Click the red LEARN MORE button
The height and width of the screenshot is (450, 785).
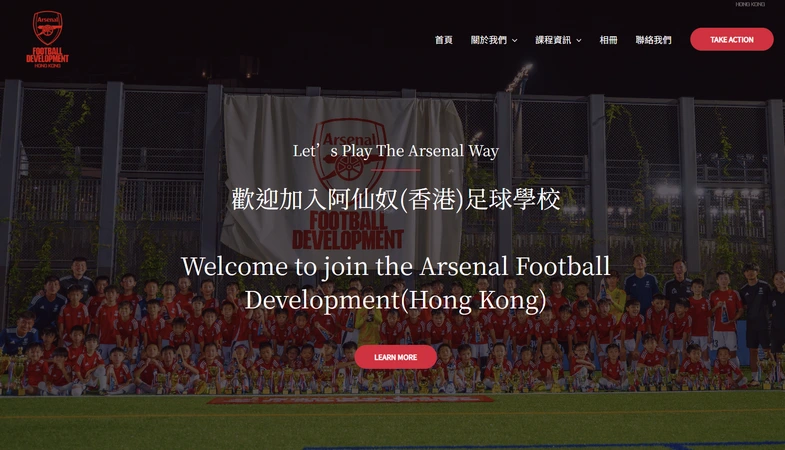(x=396, y=357)
